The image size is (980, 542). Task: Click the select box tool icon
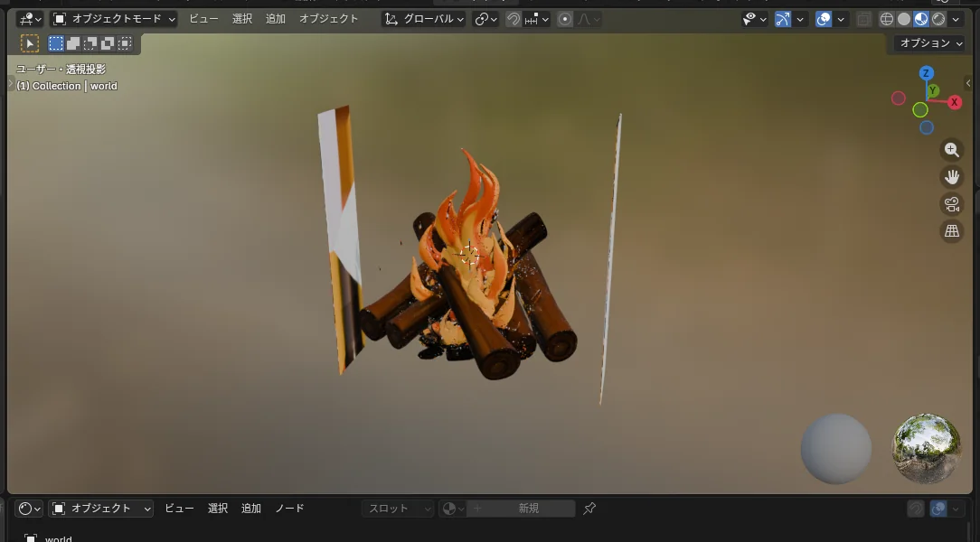tap(30, 43)
